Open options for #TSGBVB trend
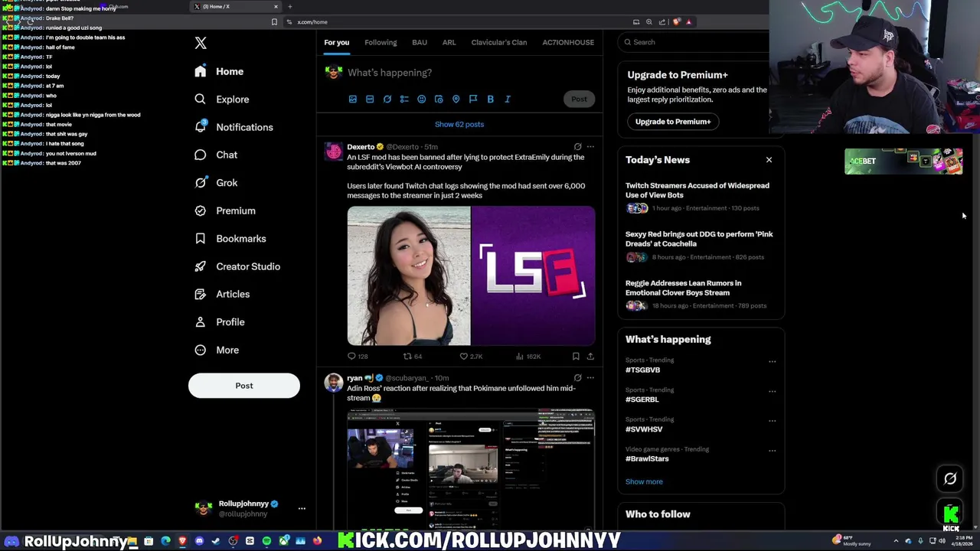This screenshot has width=980, height=551. (x=772, y=361)
